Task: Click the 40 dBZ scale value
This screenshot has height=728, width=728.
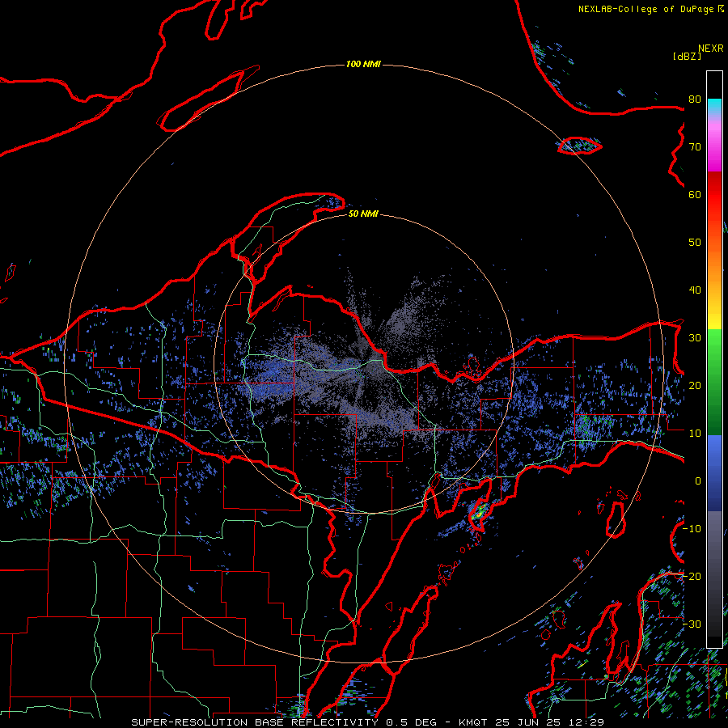Action: 695,290
